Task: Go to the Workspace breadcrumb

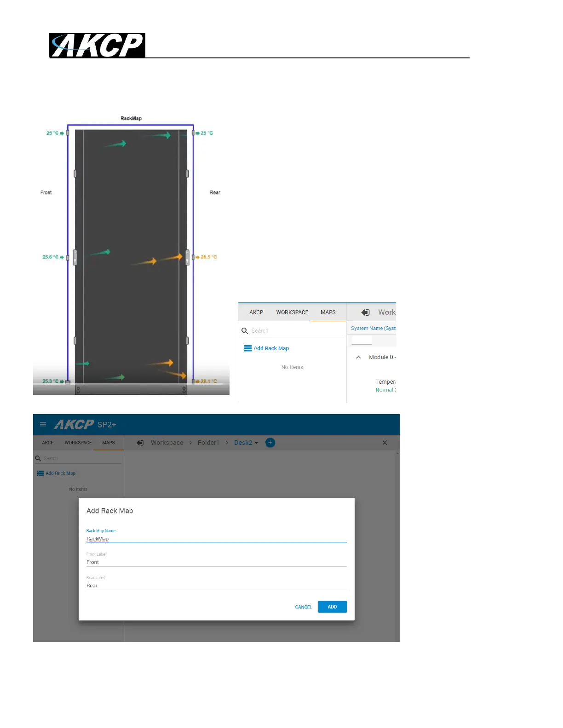Action: (167, 443)
